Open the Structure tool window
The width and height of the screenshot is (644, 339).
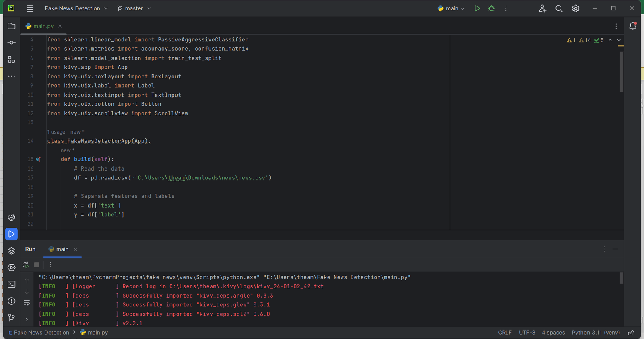click(x=12, y=60)
